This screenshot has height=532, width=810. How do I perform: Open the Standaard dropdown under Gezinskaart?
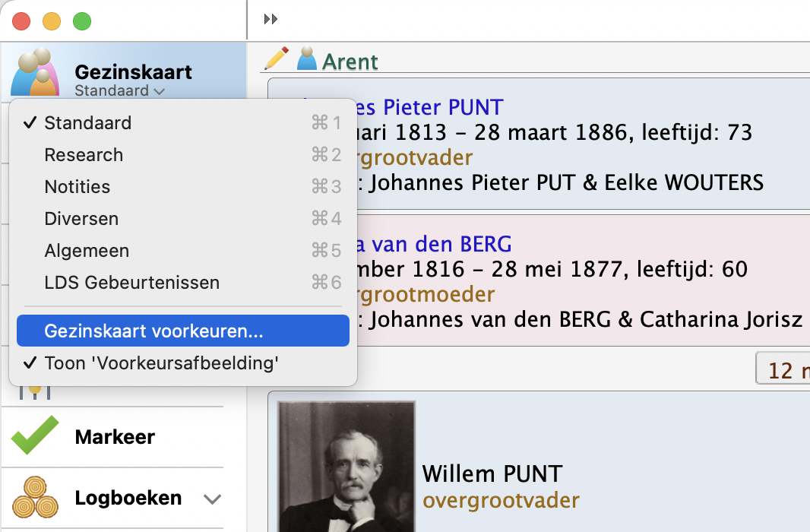point(119,91)
